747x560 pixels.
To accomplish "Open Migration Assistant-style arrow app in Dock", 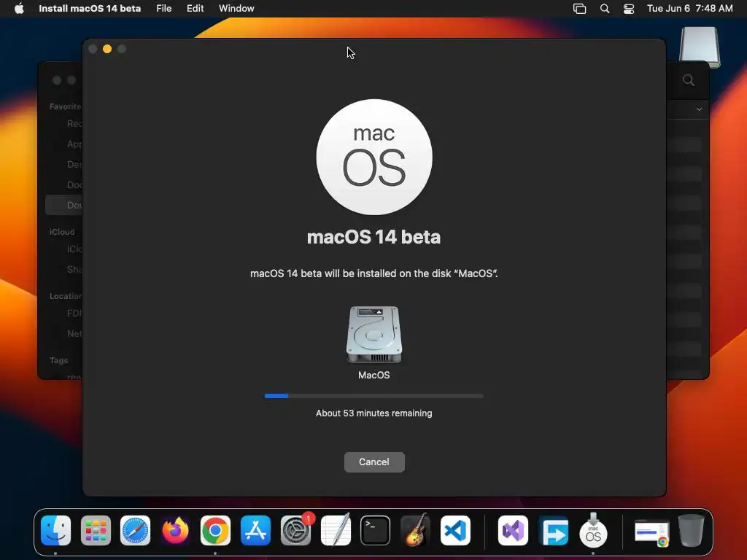I will click(x=553, y=530).
